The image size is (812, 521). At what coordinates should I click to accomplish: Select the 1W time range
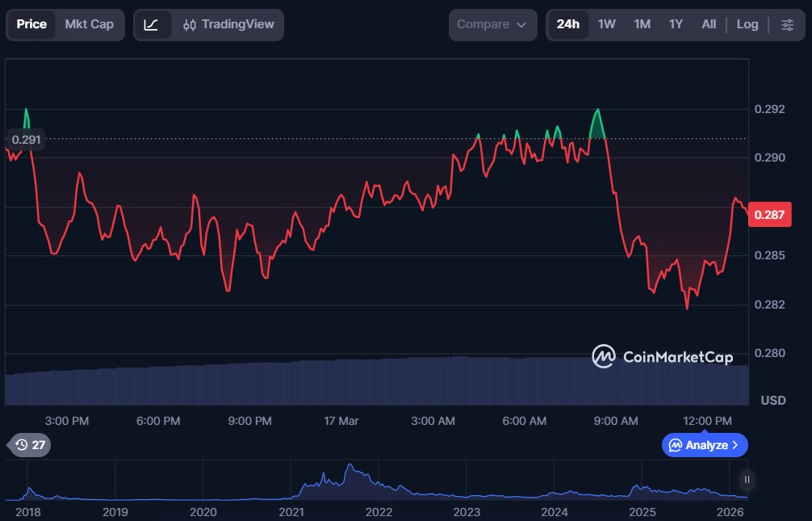click(607, 24)
